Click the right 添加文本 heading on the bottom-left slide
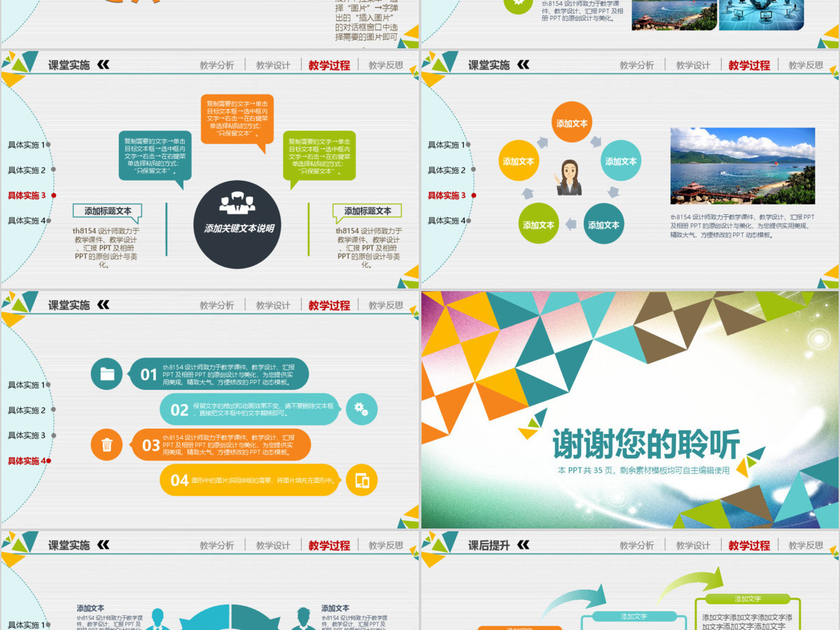The height and width of the screenshot is (630, 840). pyautogui.click(x=335, y=608)
